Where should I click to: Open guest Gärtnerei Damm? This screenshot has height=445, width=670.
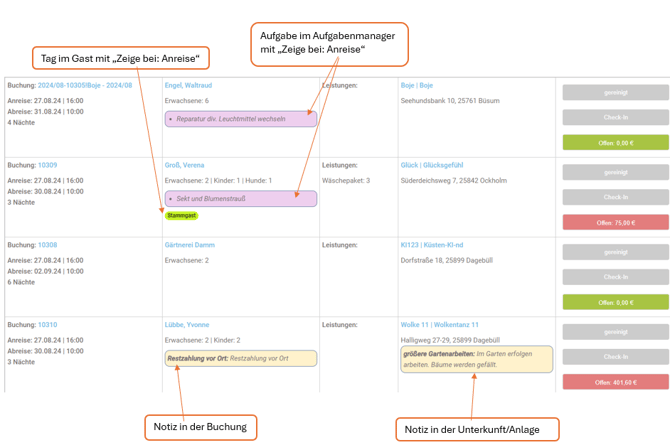pyautogui.click(x=190, y=245)
